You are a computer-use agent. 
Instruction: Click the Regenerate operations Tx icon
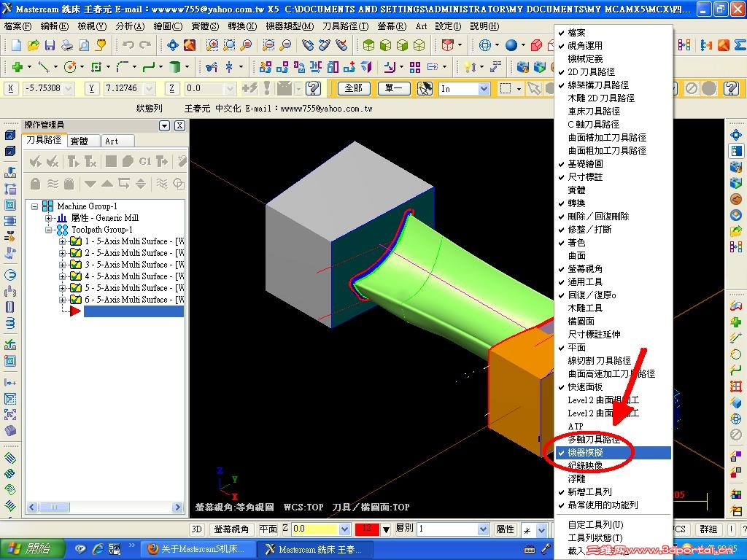(x=90, y=162)
